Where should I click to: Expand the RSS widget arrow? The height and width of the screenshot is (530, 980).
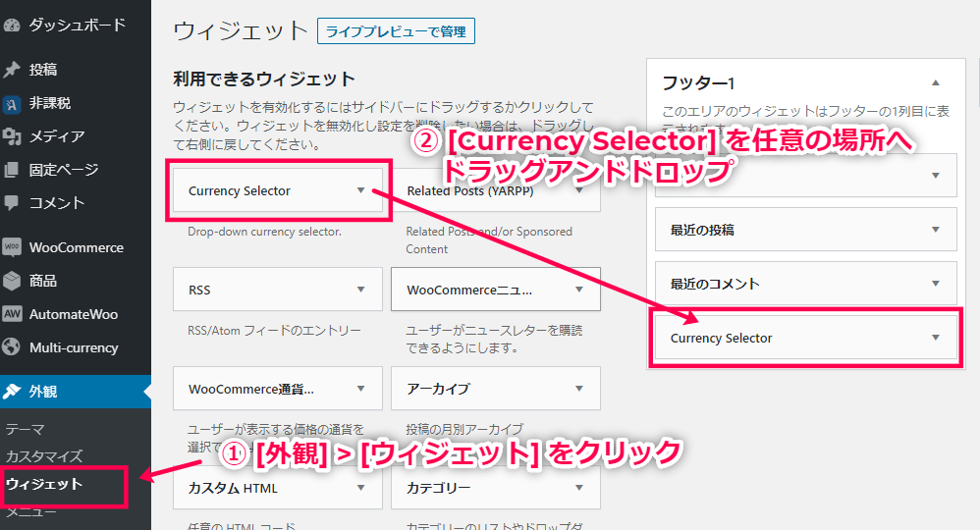[x=360, y=290]
